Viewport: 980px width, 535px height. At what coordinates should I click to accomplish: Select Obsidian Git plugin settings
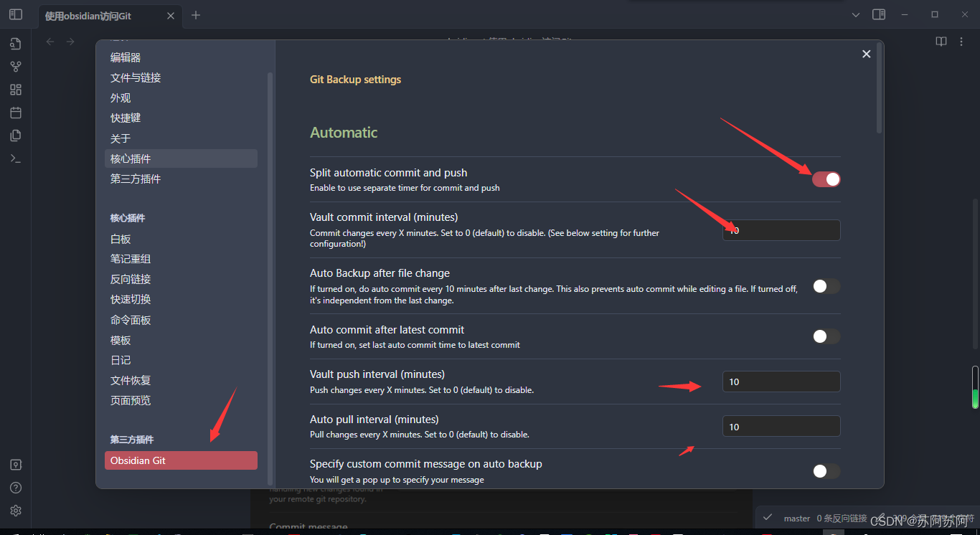181,460
